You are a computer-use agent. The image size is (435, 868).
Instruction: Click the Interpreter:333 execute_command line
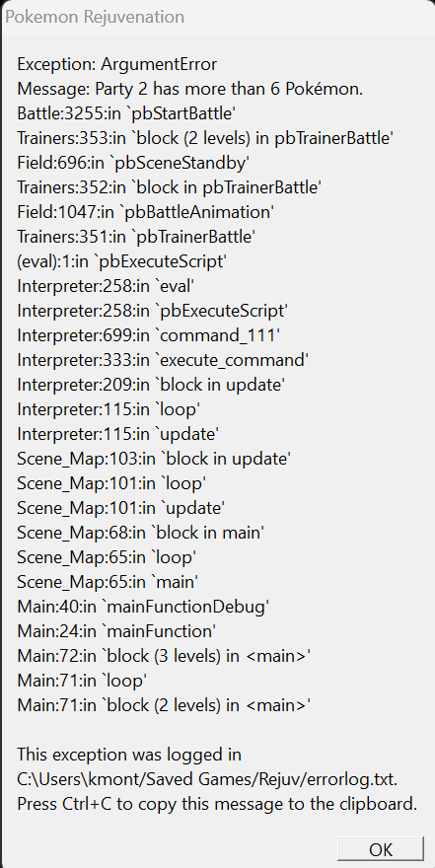pyautogui.click(x=163, y=360)
